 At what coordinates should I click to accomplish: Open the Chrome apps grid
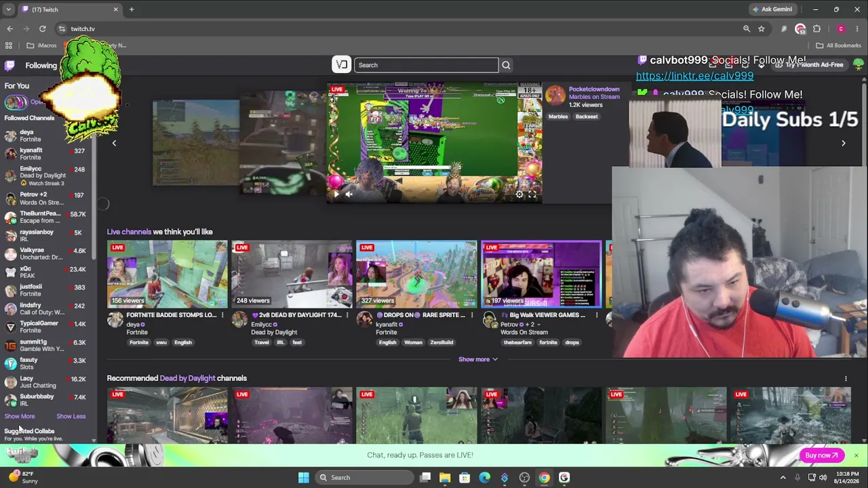(x=9, y=45)
